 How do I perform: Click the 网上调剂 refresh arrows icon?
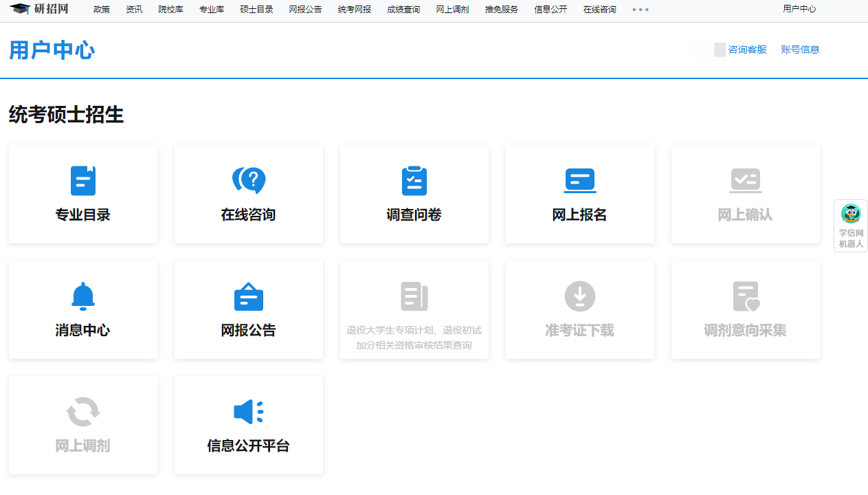click(x=83, y=412)
